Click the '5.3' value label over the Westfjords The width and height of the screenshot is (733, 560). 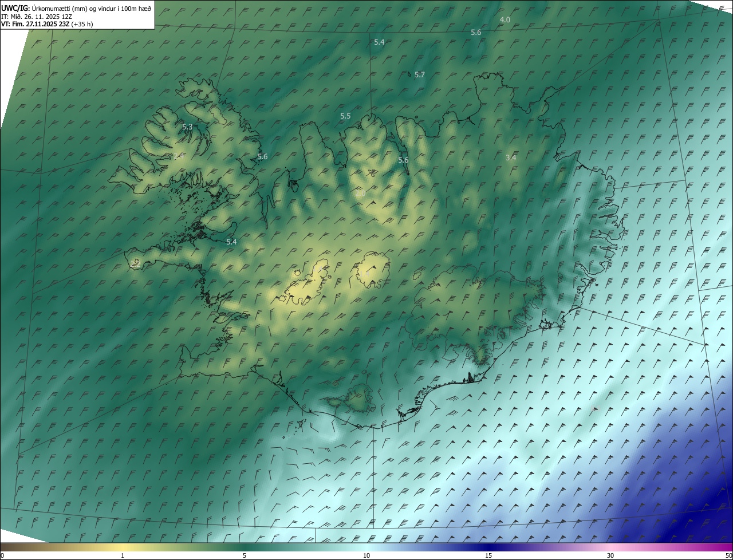point(187,127)
